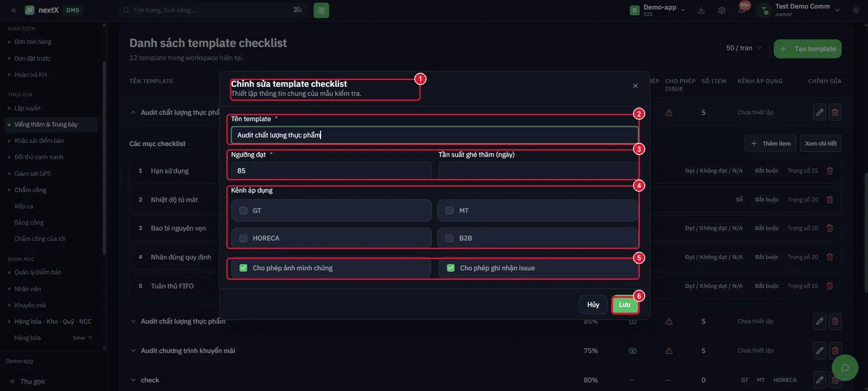
Task: Close the Chỉnh sửa template checklist dialog
Action: pyautogui.click(x=635, y=86)
